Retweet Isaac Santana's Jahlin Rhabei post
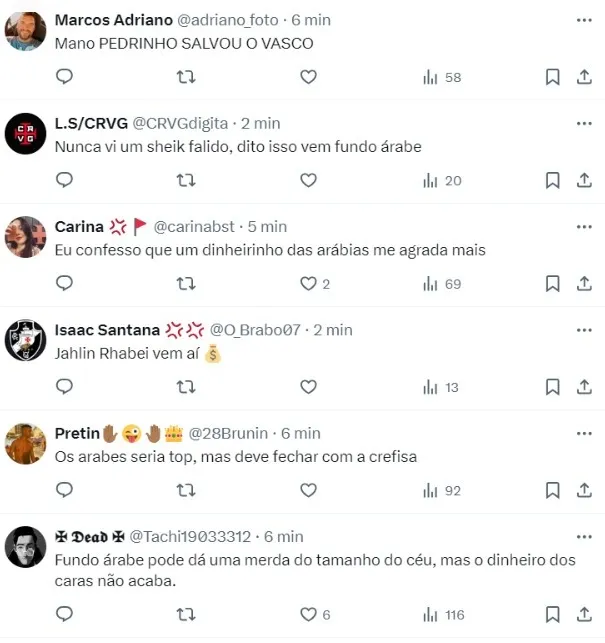605x643 pixels. click(x=186, y=387)
